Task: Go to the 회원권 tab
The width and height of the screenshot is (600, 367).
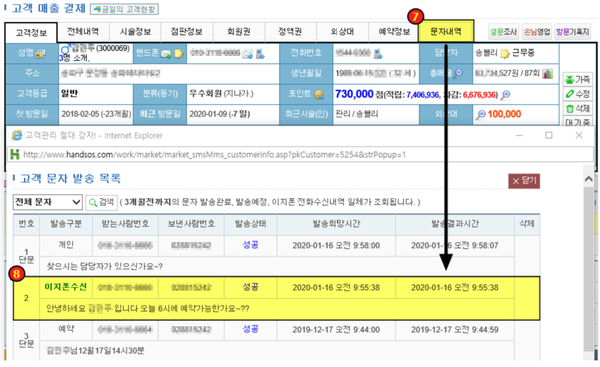Action: tap(239, 32)
